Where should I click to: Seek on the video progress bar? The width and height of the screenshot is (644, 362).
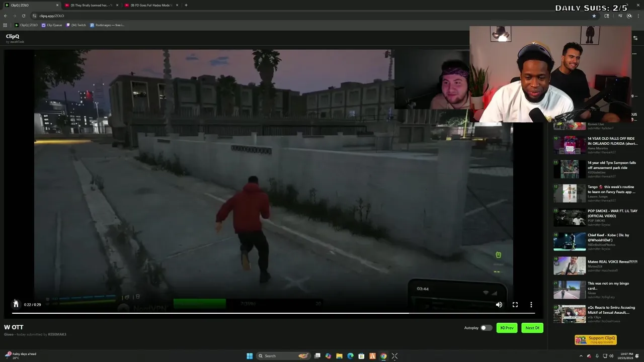pyautogui.click(x=274, y=313)
